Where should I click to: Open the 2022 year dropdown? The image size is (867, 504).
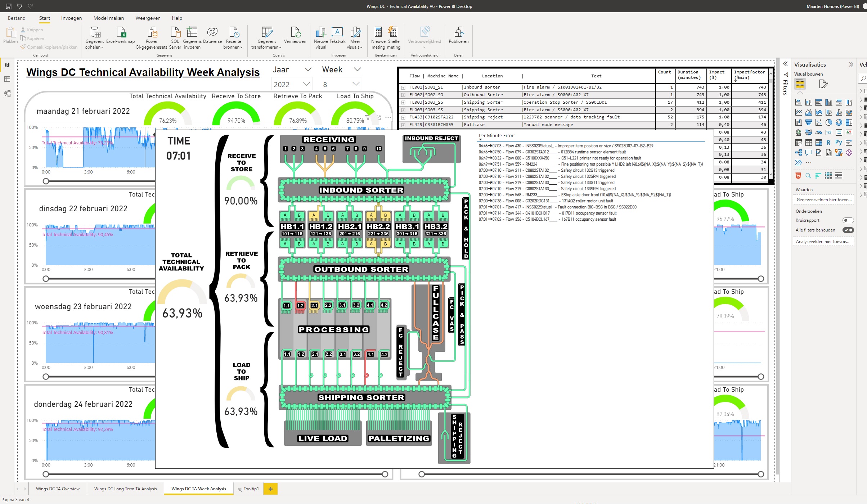pyautogui.click(x=306, y=84)
